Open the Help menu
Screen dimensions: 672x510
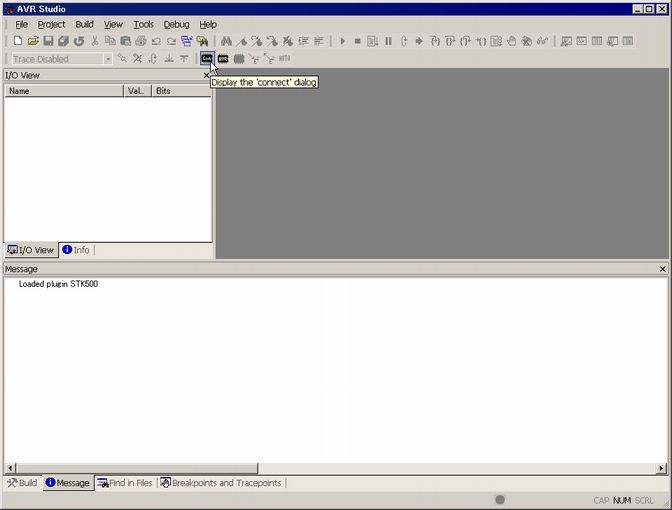pyautogui.click(x=208, y=24)
